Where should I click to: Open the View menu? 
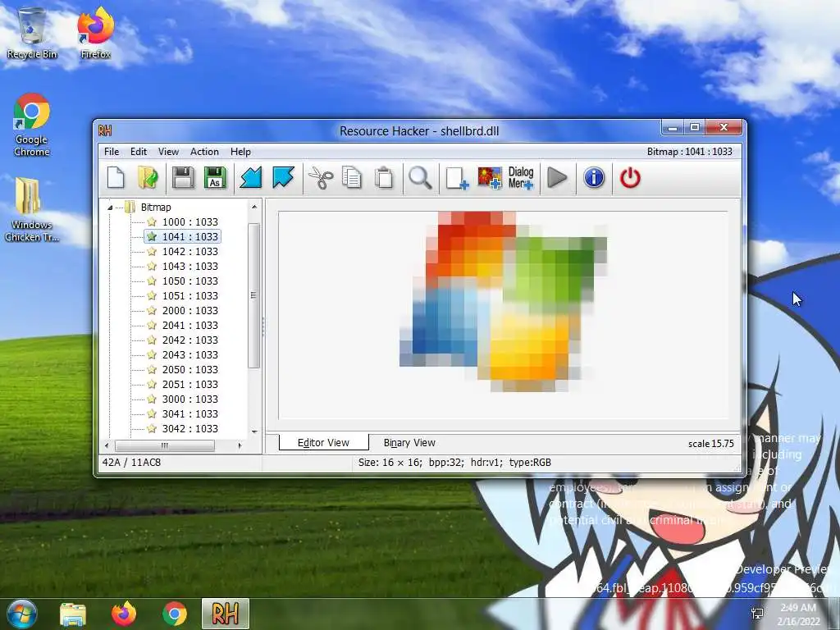[168, 152]
